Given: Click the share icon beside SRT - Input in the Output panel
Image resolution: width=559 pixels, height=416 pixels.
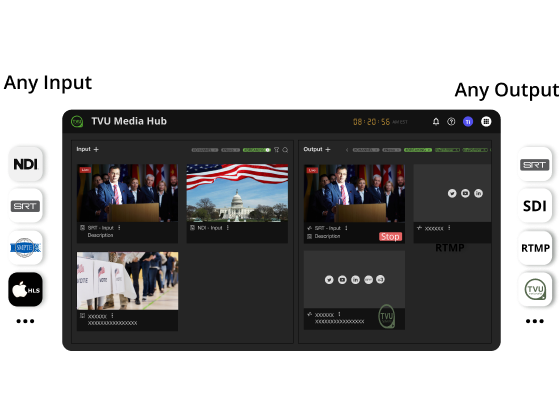Looking at the screenshot, I should coord(309,228).
